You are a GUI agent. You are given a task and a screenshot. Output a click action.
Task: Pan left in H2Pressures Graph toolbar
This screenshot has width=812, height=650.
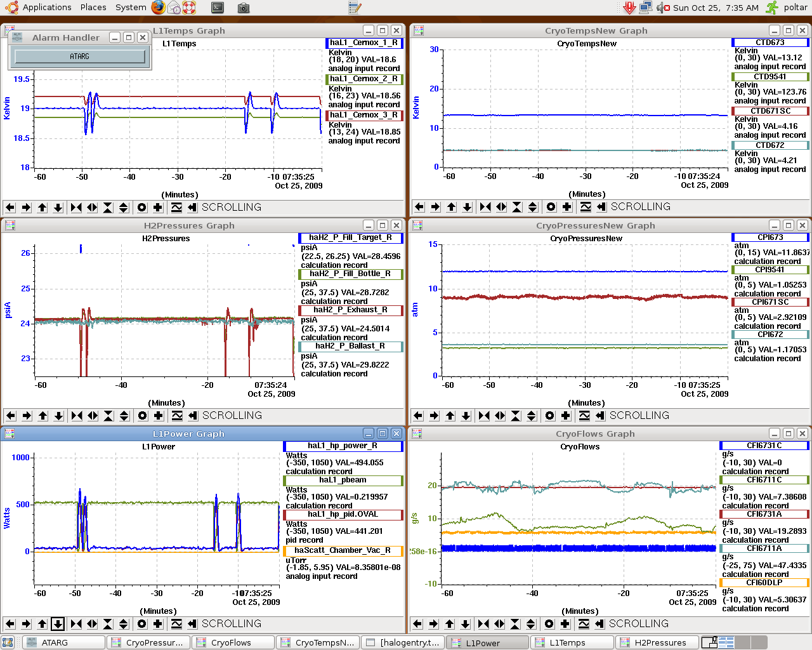click(x=11, y=416)
